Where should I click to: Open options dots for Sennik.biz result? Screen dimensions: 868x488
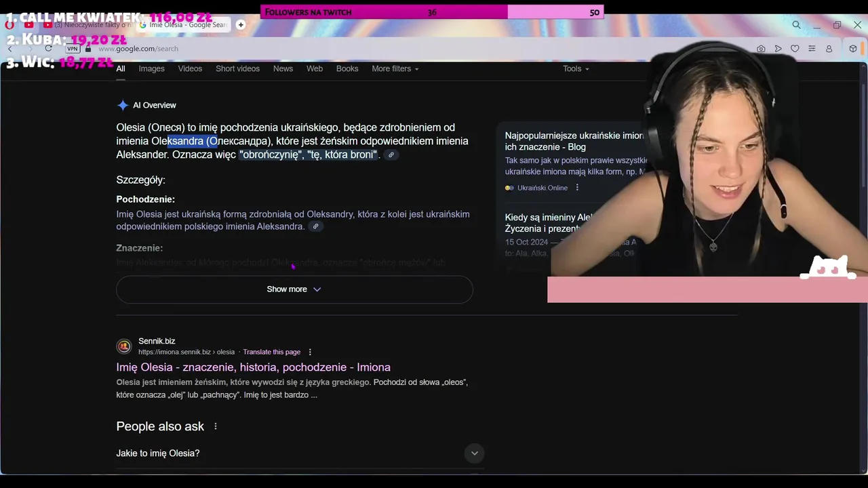[310, 352]
